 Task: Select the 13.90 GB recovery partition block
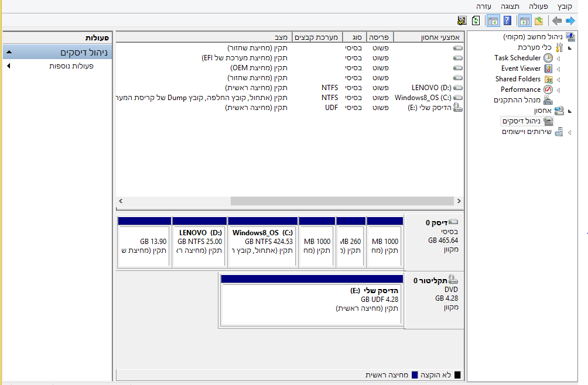pos(145,242)
